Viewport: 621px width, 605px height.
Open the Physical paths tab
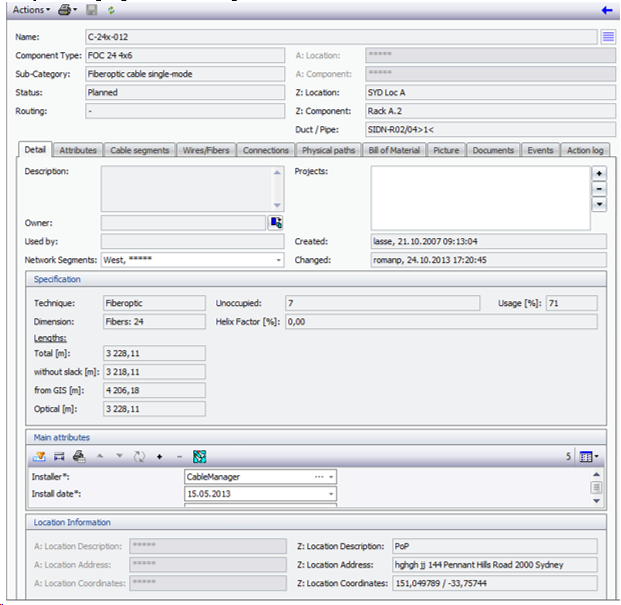(328, 150)
